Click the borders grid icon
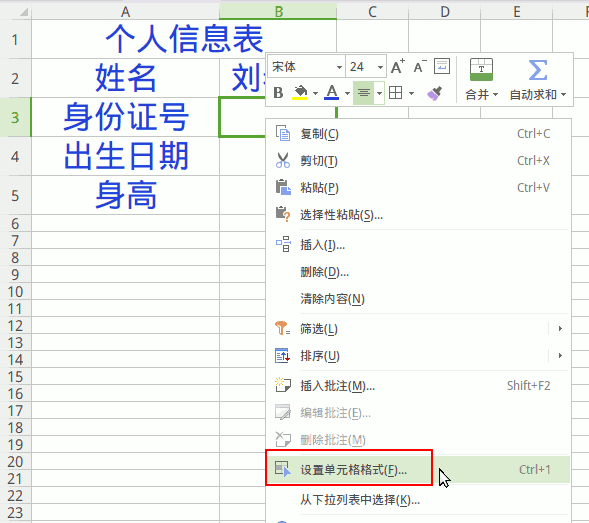This screenshot has height=523, width=589. coord(396,93)
